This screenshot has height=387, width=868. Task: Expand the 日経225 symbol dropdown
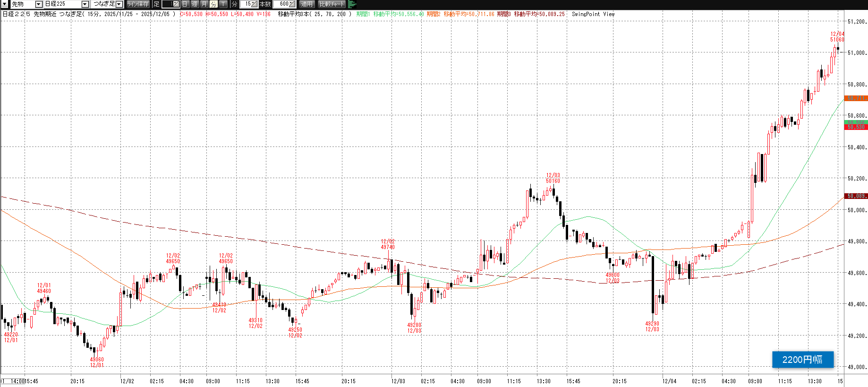pyautogui.click(x=85, y=4)
